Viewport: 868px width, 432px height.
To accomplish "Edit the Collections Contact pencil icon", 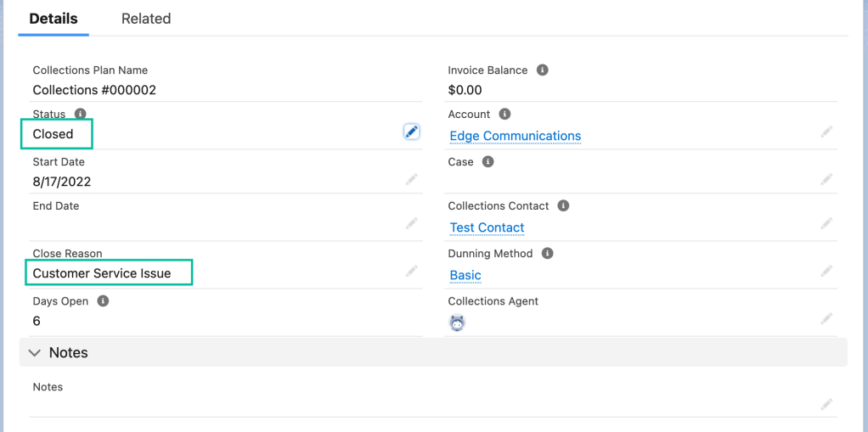I will pyautogui.click(x=826, y=223).
